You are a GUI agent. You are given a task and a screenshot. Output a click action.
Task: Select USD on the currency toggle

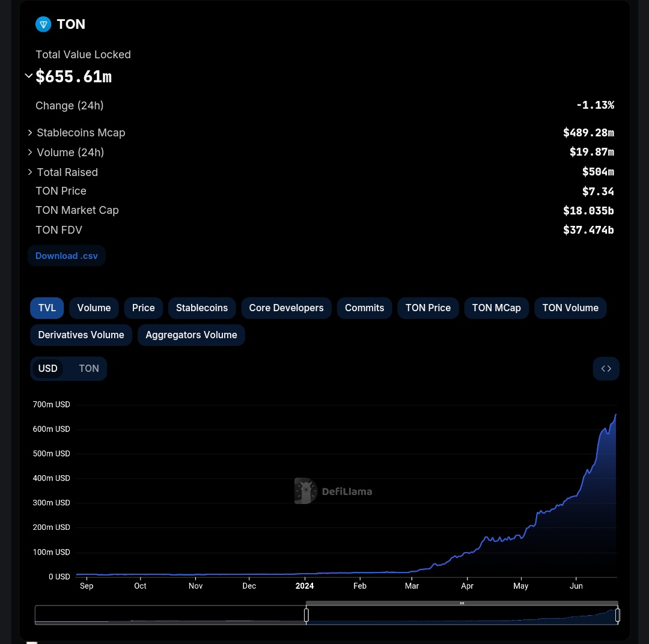pyautogui.click(x=48, y=368)
